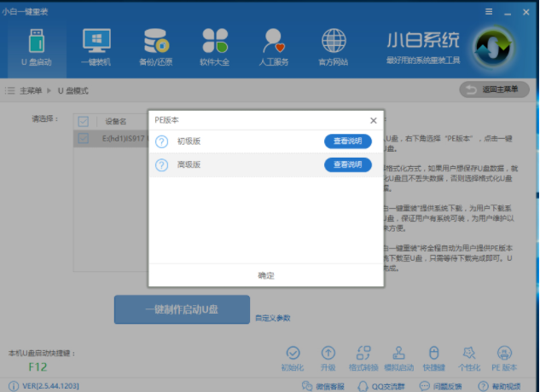Open the 官方网站 globe icon
This screenshot has width=540, height=392.
tap(333, 43)
